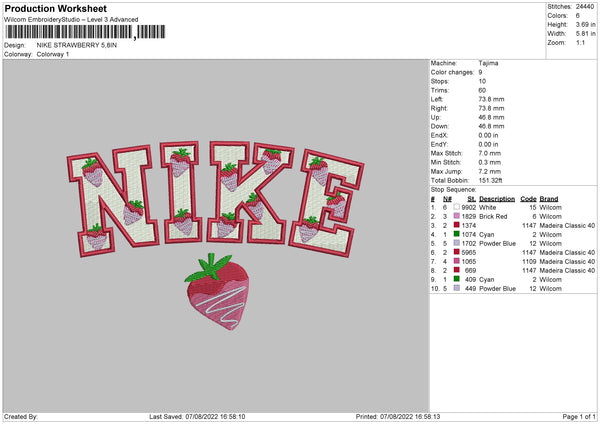Select the Total Bobbin value 151.32ft
The image size is (600, 424).
491,180
